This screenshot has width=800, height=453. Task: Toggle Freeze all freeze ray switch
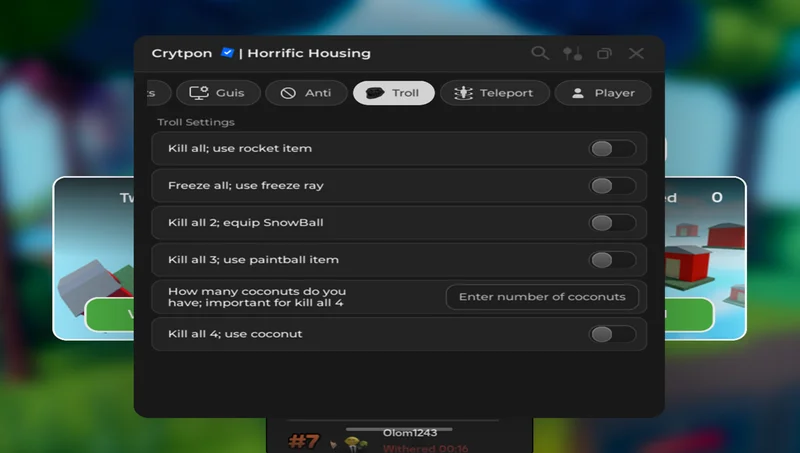612,186
